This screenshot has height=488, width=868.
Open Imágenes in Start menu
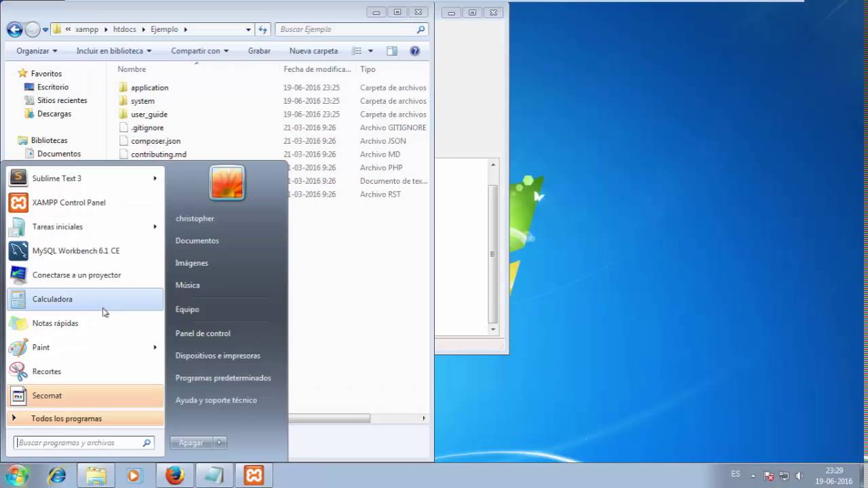[x=192, y=263]
